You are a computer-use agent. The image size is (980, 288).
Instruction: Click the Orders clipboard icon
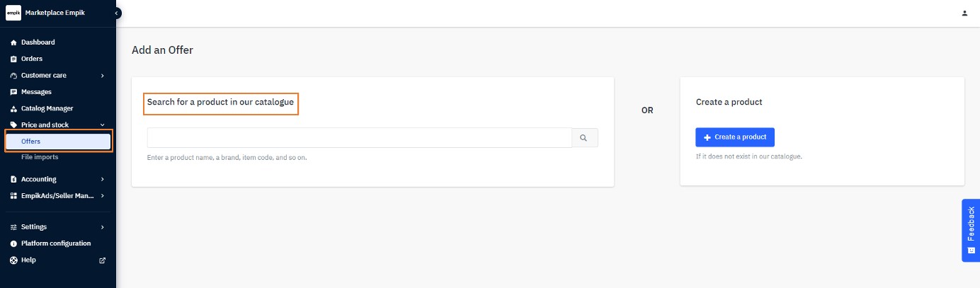point(13,59)
